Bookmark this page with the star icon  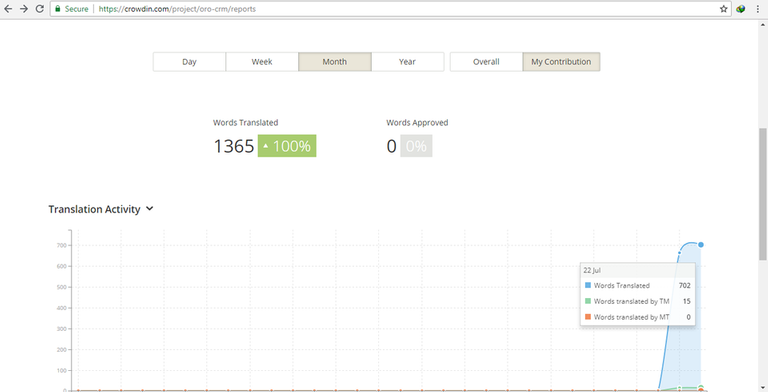tap(723, 9)
